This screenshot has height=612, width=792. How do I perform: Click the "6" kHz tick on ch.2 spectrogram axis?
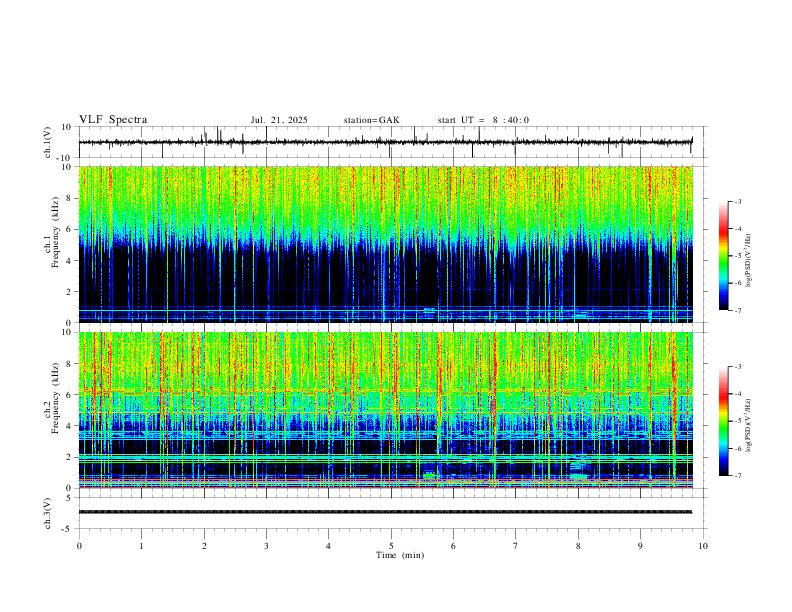pos(70,395)
